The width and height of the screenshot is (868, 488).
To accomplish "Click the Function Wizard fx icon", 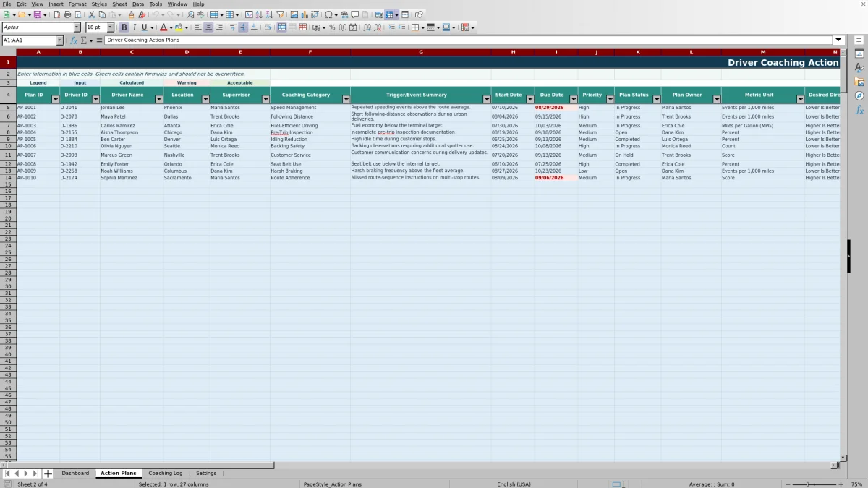I will (x=74, y=40).
